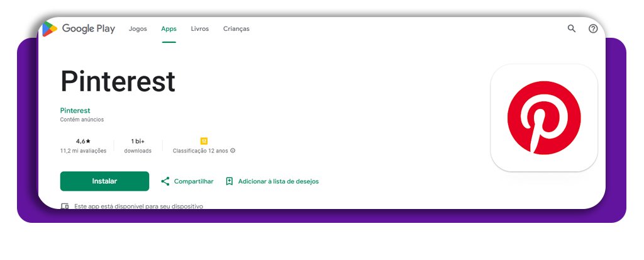Click the 4,6 star rating
Image resolution: width=644 pixels, height=260 pixels.
pos(83,141)
